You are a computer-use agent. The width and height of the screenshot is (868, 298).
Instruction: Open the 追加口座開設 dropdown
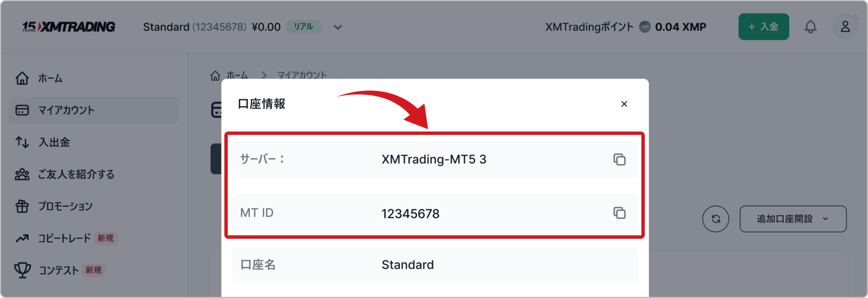point(792,219)
